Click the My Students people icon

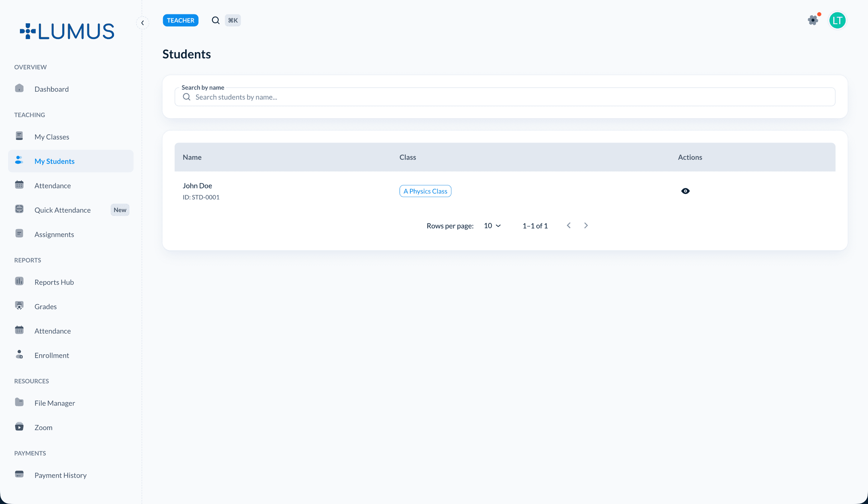pyautogui.click(x=19, y=160)
